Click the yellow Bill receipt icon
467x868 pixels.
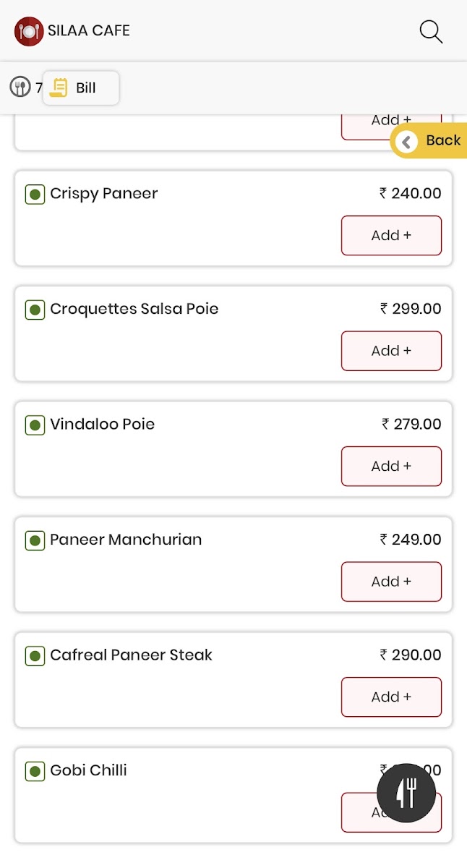(x=59, y=88)
